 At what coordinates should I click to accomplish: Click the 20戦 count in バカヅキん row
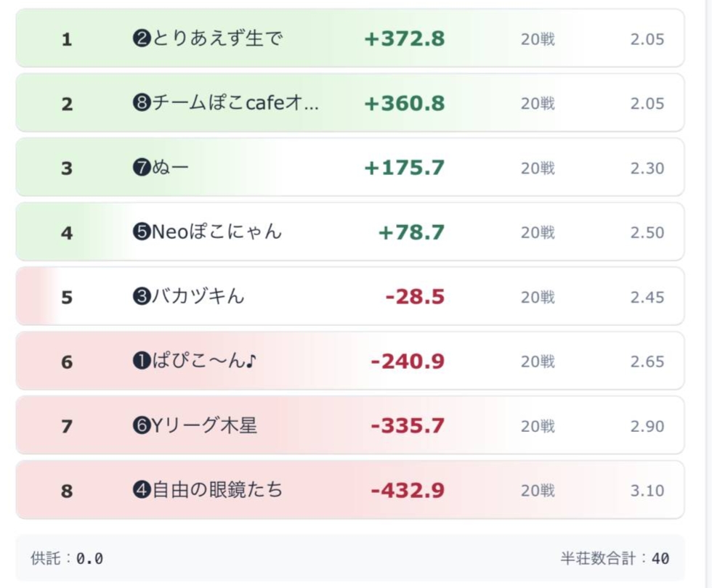coord(538,297)
